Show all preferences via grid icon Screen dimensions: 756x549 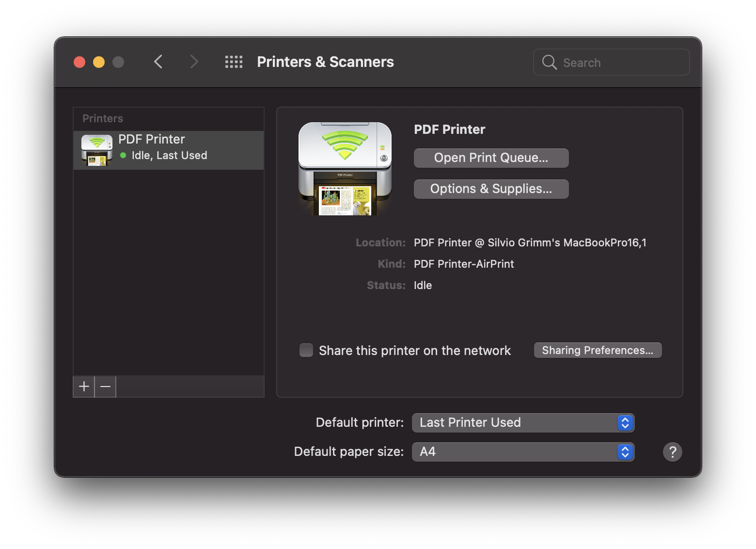pyautogui.click(x=234, y=62)
